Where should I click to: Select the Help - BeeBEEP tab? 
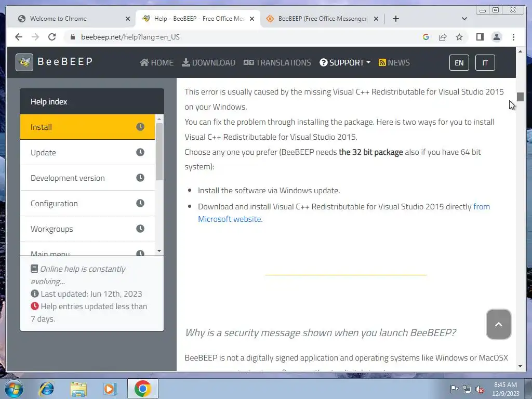(x=198, y=19)
